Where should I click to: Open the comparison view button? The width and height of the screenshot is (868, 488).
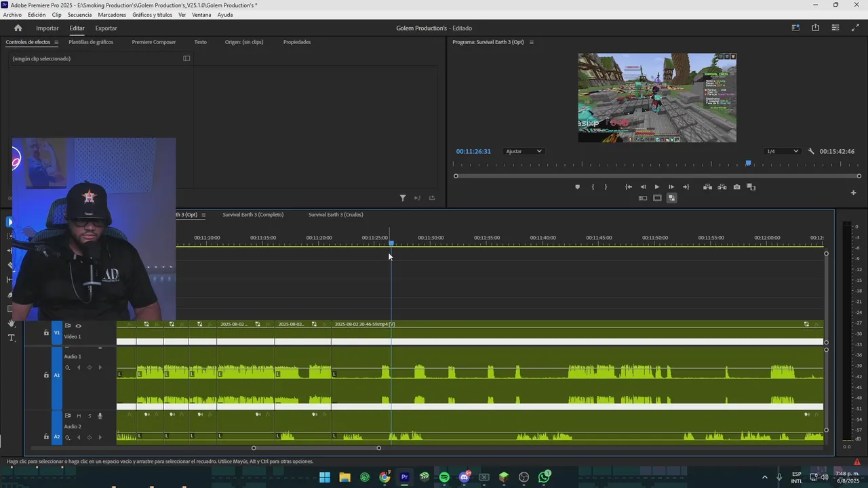pos(751,187)
